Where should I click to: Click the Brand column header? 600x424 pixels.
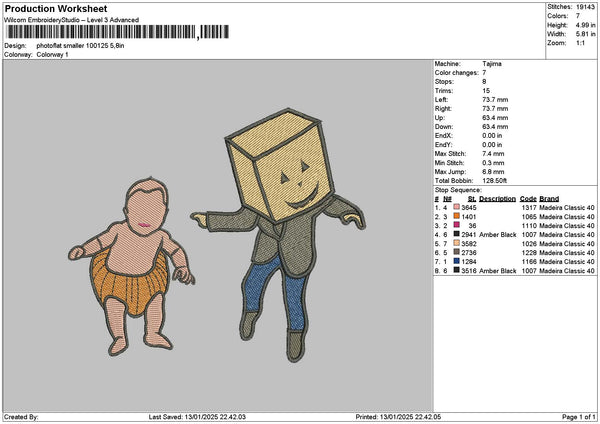click(x=549, y=198)
